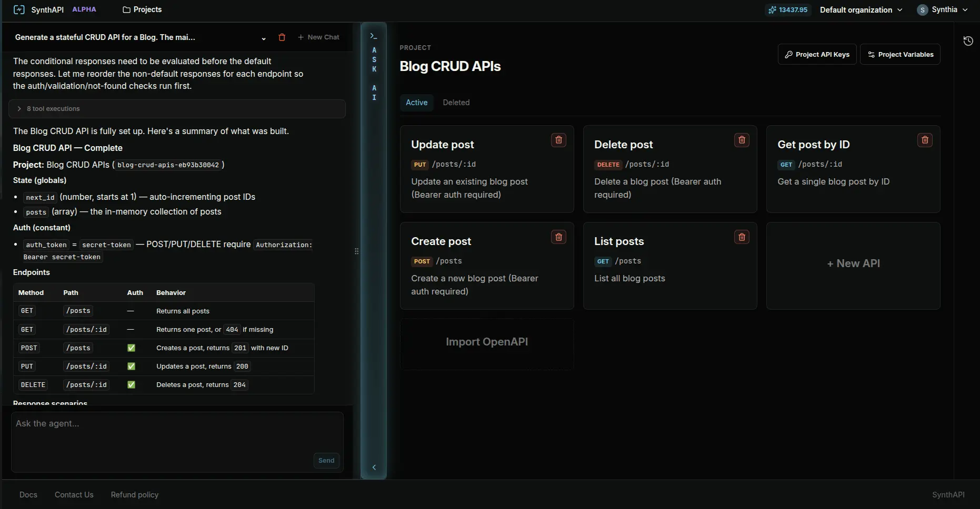Click the PUT method badge on Update post
The image size is (980, 509).
click(420, 165)
